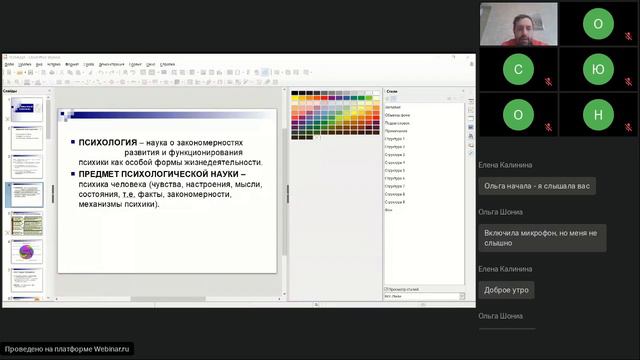Image resolution: width=640 pixels, height=360 pixels.
Task: Click the participant avatar labeled С
Action: (518, 69)
